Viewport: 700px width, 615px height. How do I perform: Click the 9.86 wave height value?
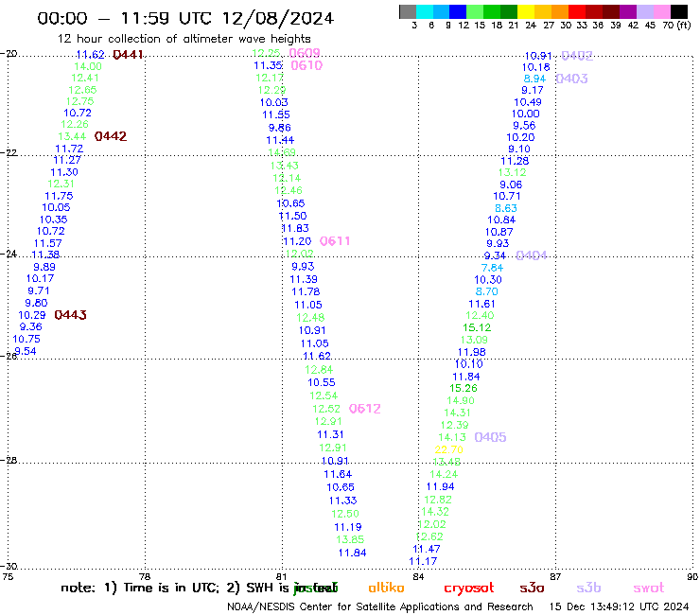tap(279, 128)
